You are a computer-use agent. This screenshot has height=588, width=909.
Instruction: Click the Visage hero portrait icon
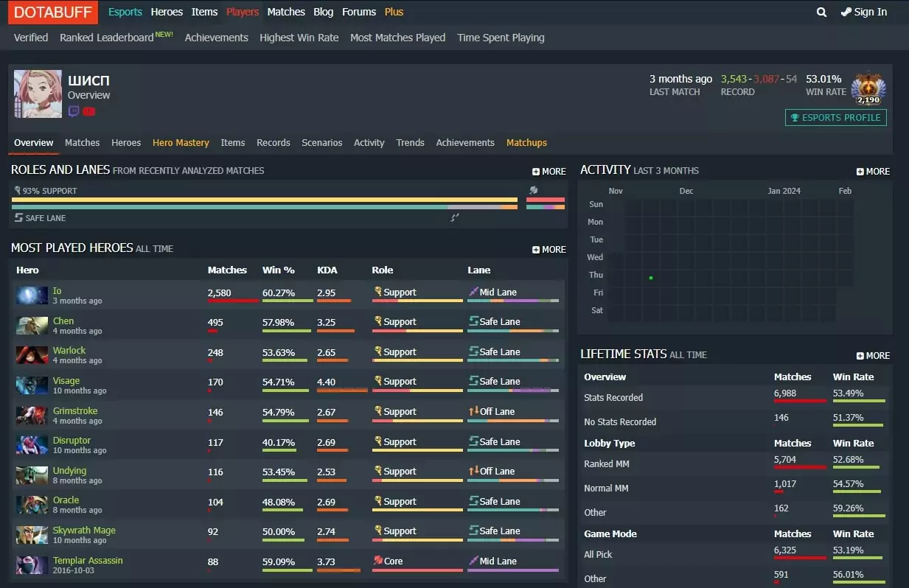coord(32,385)
